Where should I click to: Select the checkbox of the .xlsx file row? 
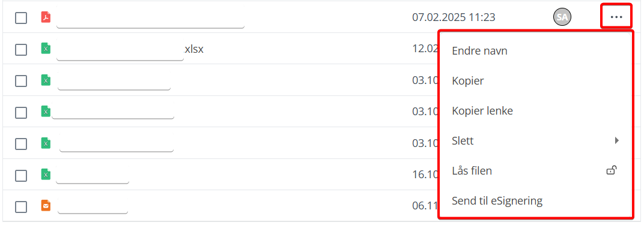(21, 50)
